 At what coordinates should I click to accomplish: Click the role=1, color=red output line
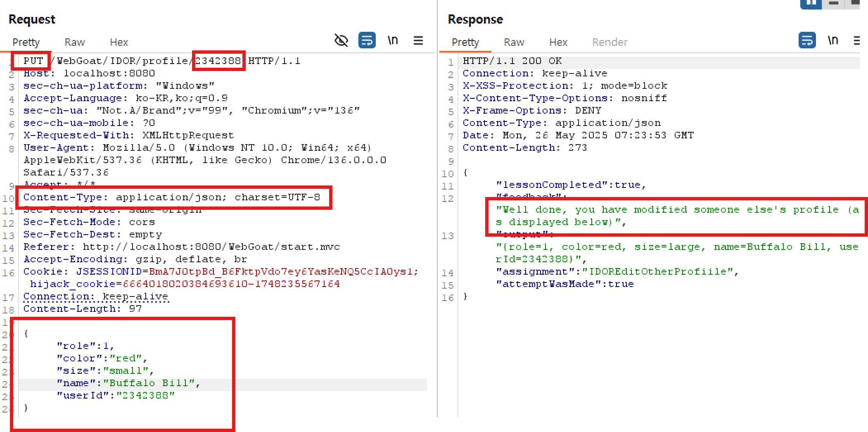tap(678, 253)
